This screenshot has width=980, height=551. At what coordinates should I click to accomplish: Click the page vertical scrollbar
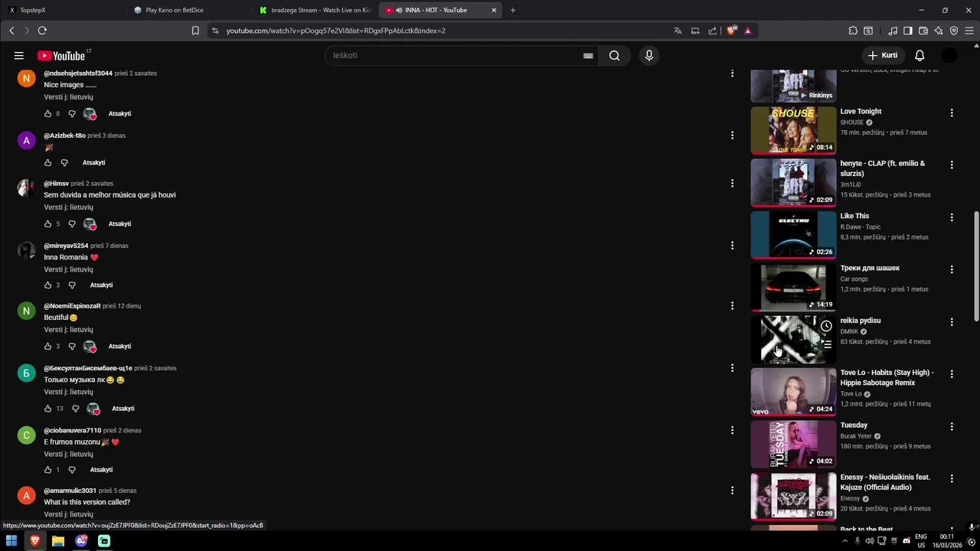click(x=975, y=266)
